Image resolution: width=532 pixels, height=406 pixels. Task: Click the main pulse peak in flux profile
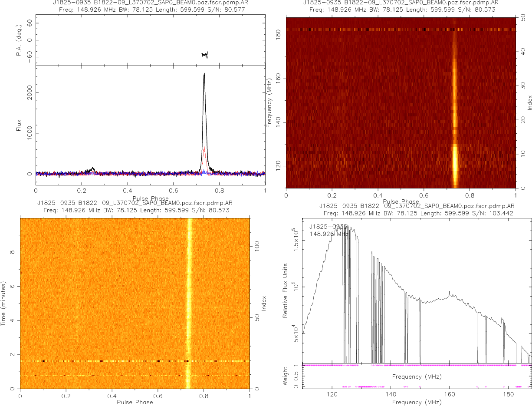[x=204, y=75]
